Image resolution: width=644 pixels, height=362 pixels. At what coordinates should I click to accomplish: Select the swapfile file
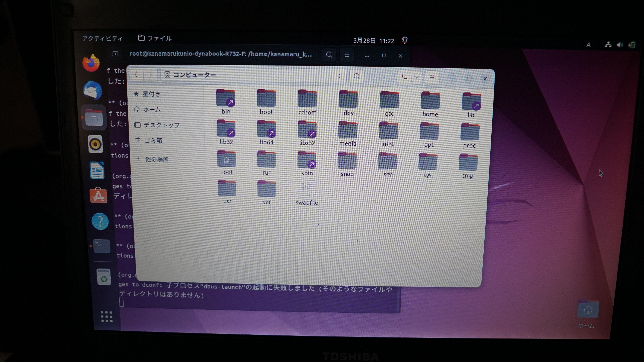[x=307, y=193]
